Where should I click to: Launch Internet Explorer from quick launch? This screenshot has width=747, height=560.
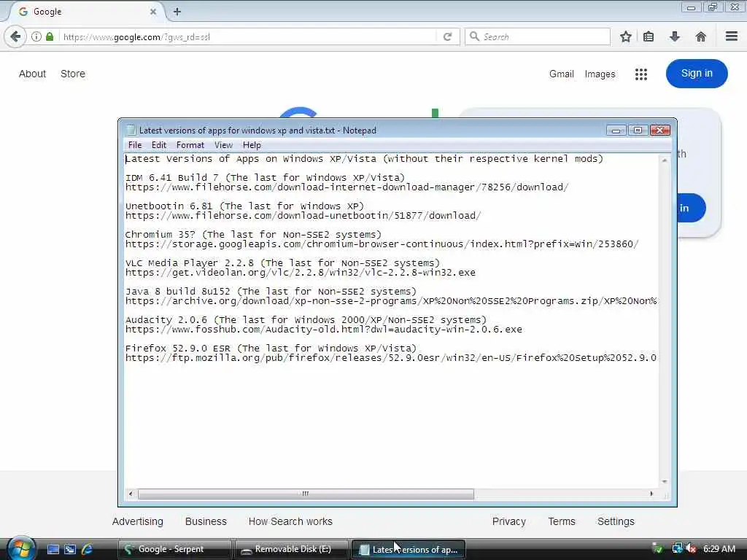[88, 549]
